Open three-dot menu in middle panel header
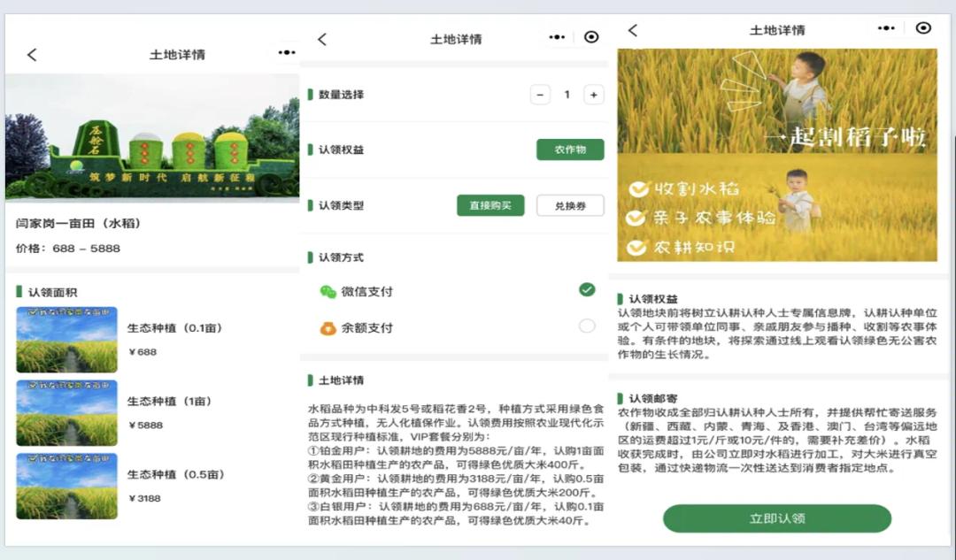This screenshot has height=560, width=956. click(x=557, y=37)
